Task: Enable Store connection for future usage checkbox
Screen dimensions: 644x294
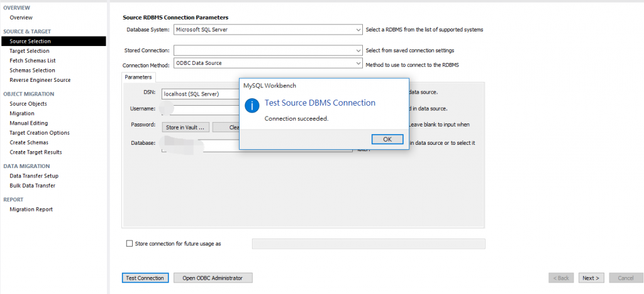Action: (130, 244)
